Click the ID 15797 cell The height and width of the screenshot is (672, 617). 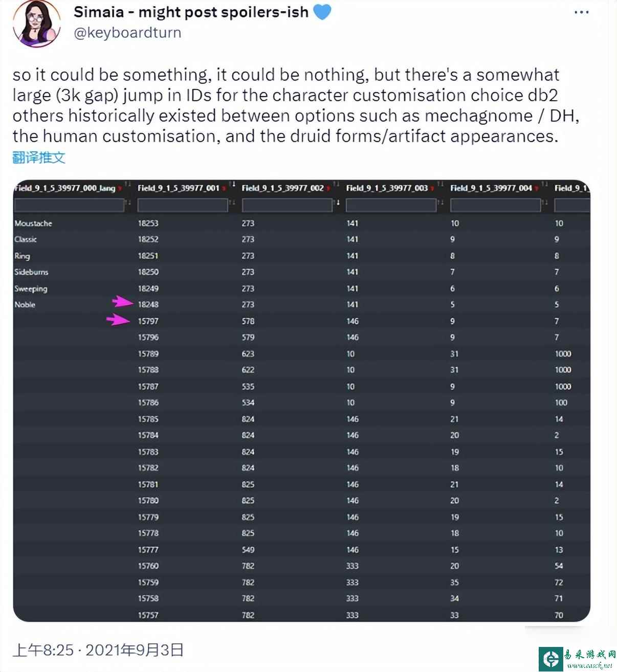point(148,321)
